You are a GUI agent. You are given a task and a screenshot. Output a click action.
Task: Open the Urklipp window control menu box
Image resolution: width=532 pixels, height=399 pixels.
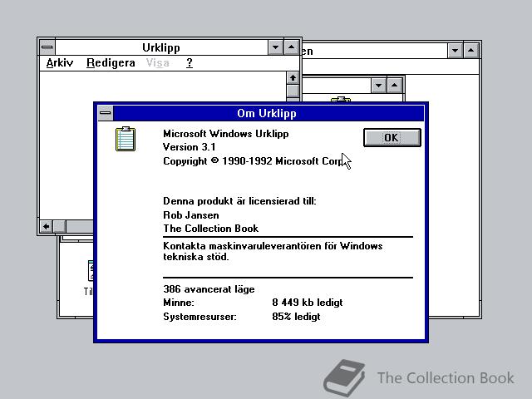(47, 47)
